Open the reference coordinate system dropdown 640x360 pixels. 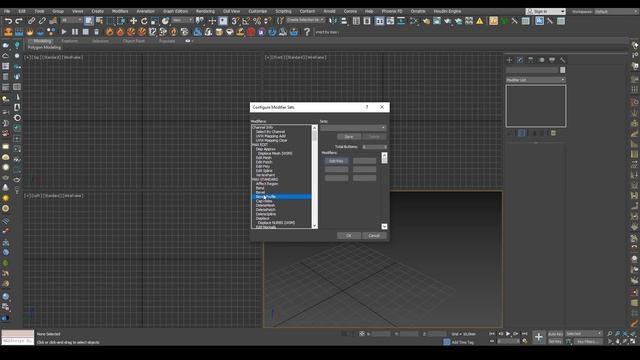click(182, 20)
